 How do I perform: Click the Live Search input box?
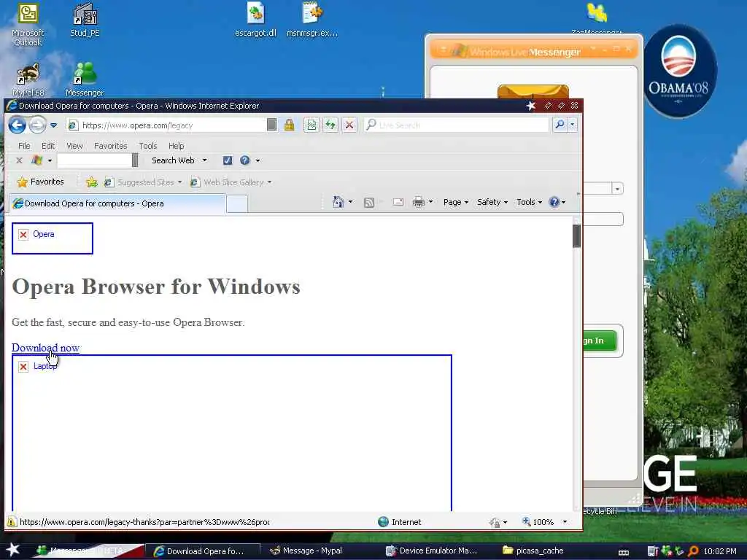tap(457, 125)
